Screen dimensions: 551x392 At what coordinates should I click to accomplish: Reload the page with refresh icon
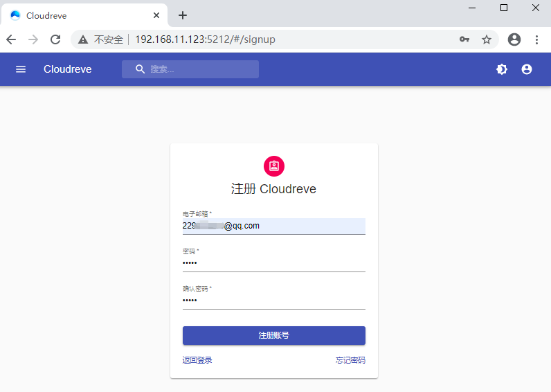click(55, 39)
